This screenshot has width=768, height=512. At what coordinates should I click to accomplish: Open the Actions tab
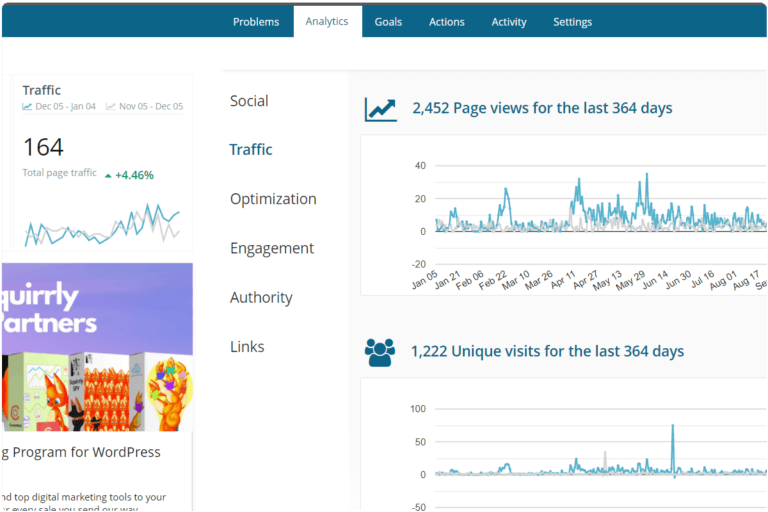[x=446, y=22]
